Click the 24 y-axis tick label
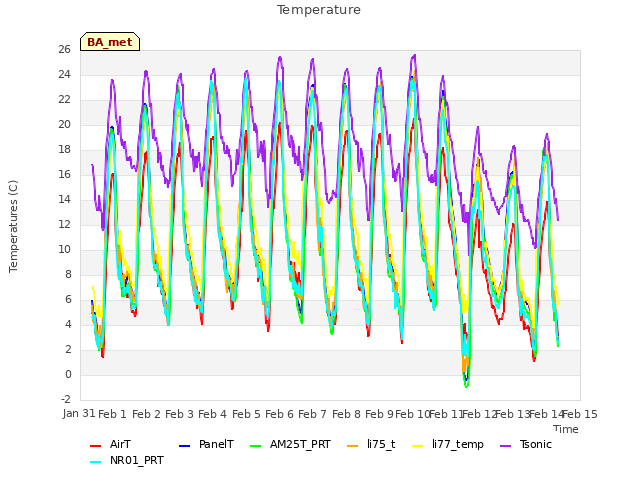The height and width of the screenshot is (480, 640). coord(64,74)
